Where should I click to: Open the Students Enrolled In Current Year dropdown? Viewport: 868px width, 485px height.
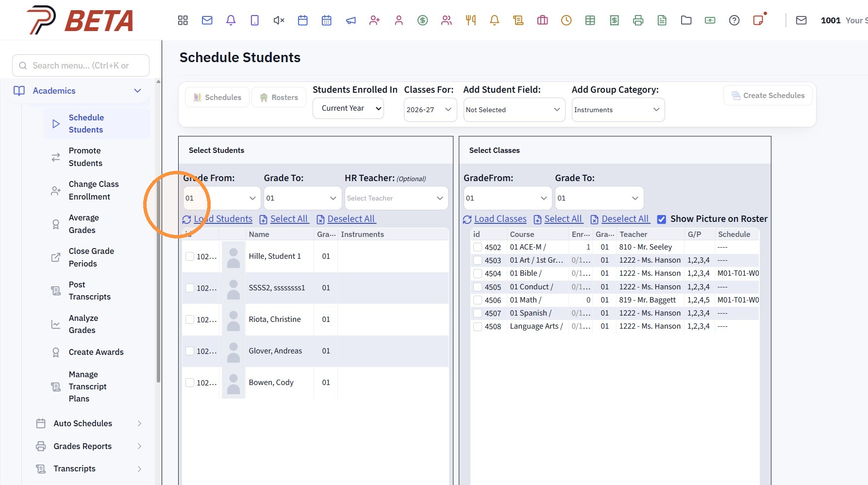click(x=348, y=108)
